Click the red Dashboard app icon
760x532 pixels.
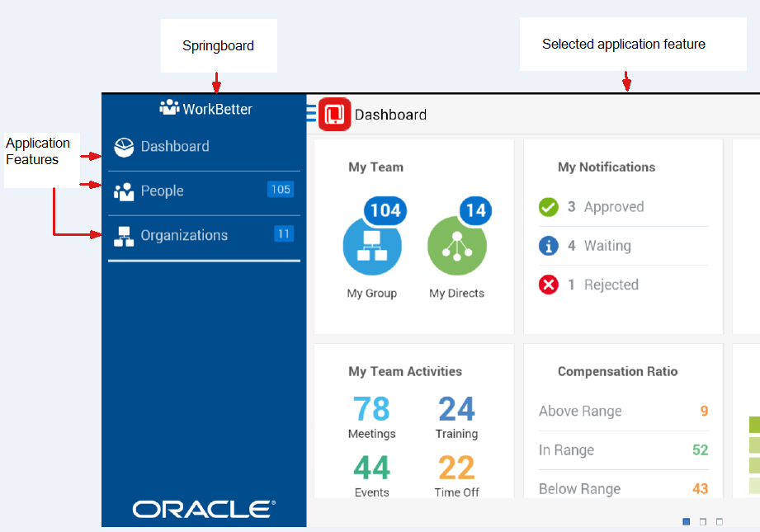tap(334, 115)
